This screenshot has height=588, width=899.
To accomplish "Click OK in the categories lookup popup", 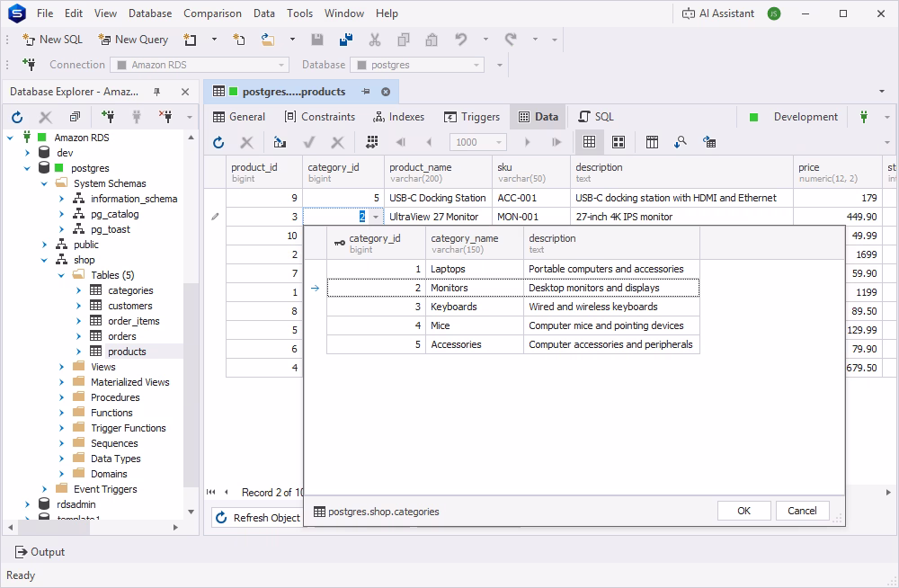I will click(743, 511).
